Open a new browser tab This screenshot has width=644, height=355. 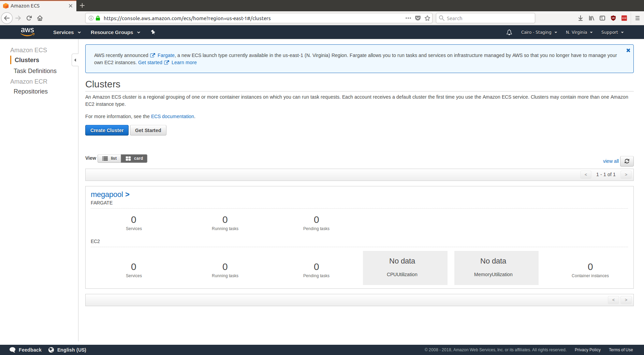click(82, 5)
